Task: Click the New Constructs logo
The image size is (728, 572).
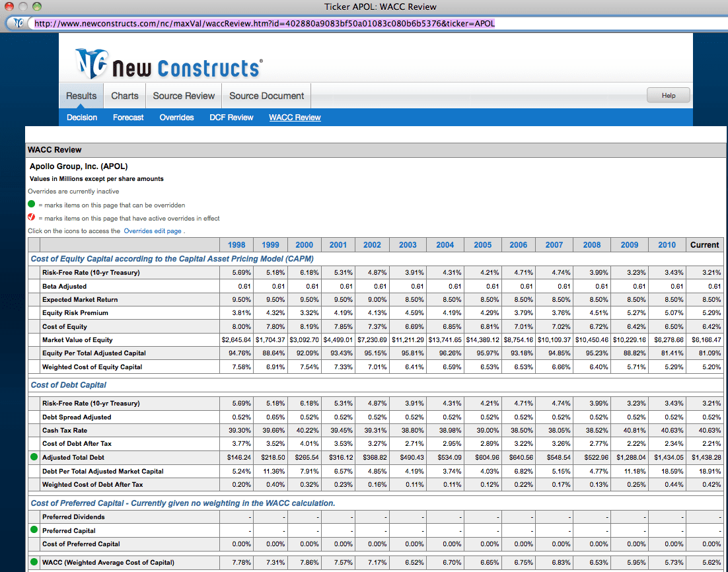Action: pos(169,63)
